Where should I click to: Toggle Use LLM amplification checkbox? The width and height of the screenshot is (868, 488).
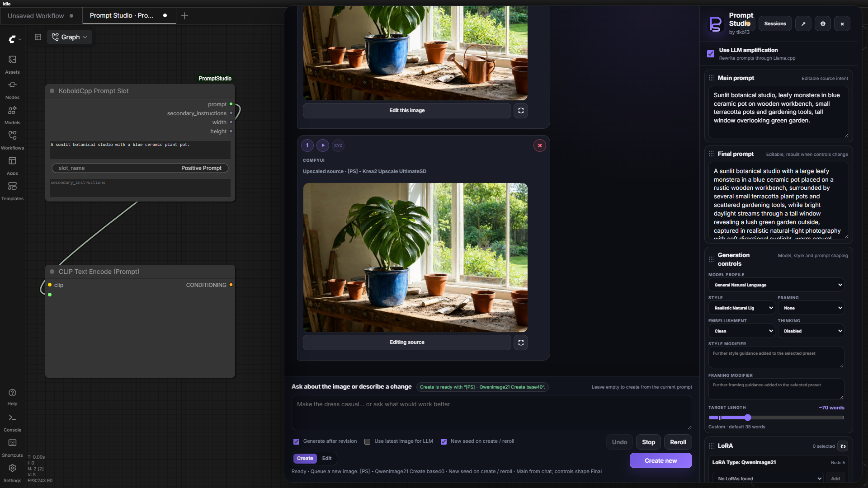click(x=711, y=54)
